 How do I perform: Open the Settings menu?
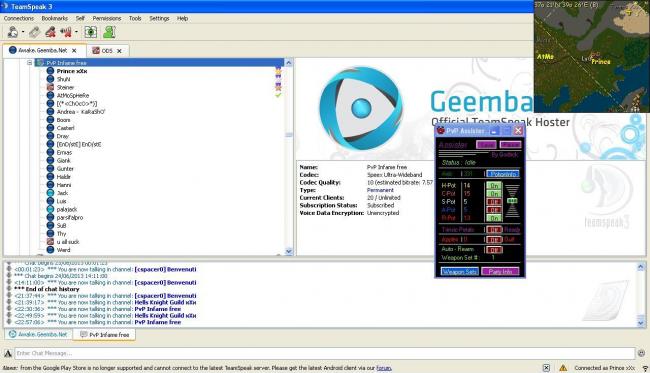point(159,18)
